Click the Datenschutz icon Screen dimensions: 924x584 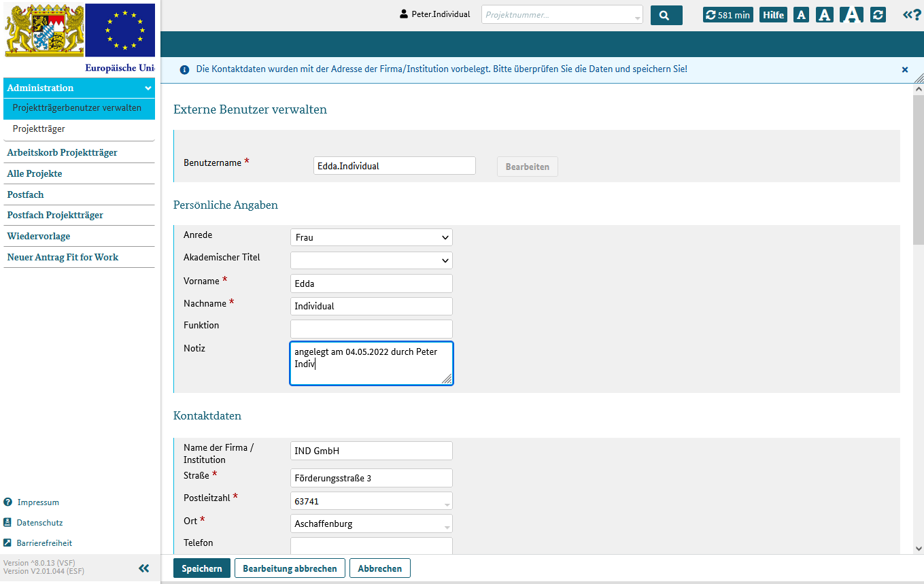pyautogui.click(x=7, y=523)
